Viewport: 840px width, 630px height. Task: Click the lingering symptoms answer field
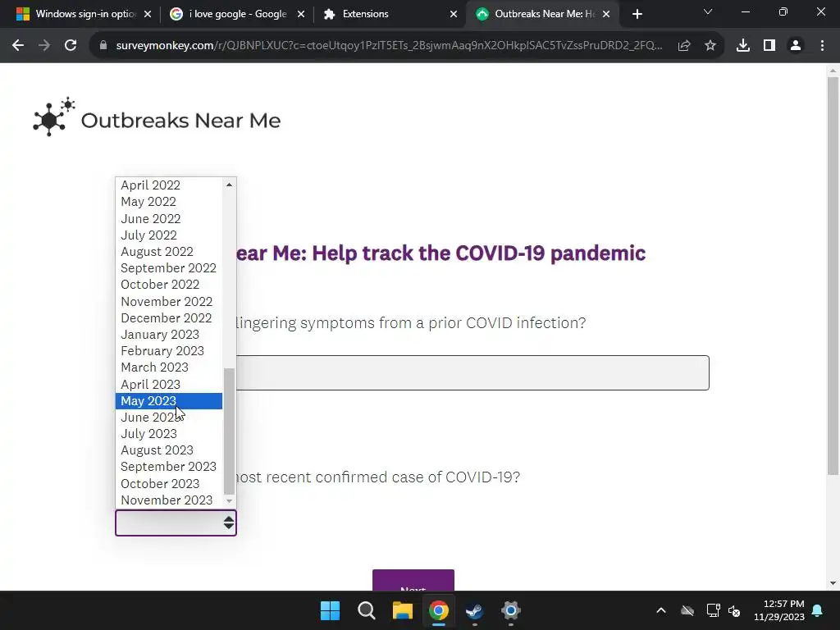472,373
